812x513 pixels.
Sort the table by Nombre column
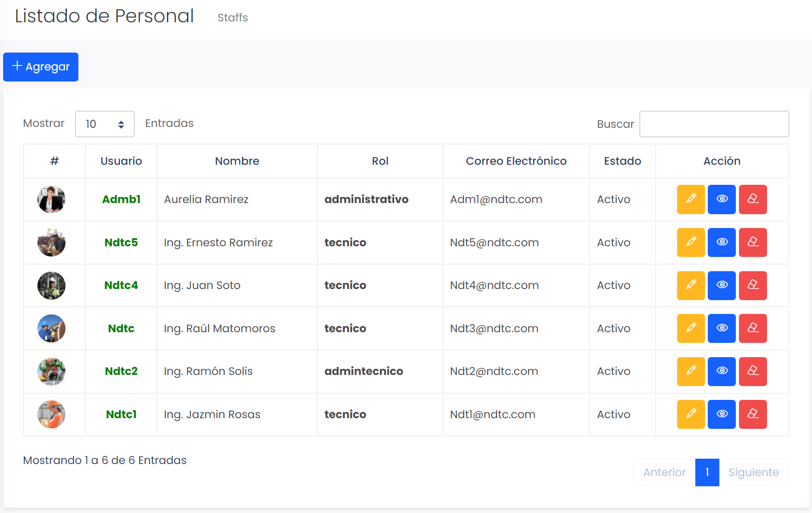pos(237,161)
